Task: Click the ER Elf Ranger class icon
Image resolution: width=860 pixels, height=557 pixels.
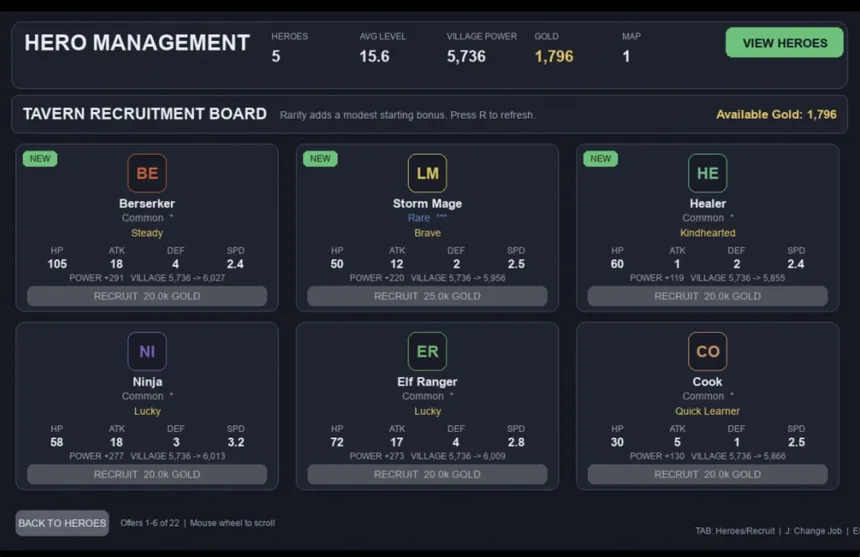Action: pos(427,351)
